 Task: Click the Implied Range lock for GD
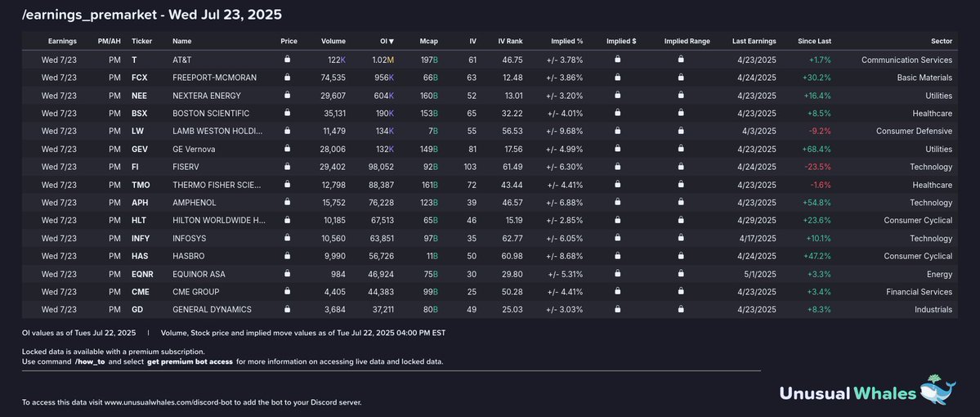click(x=681, y=309)
